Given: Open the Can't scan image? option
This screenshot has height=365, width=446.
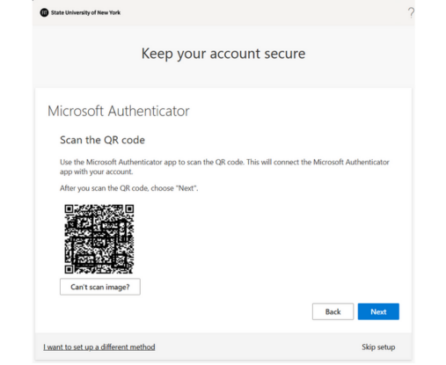Looking at the screenshot, I should (100, 287).
